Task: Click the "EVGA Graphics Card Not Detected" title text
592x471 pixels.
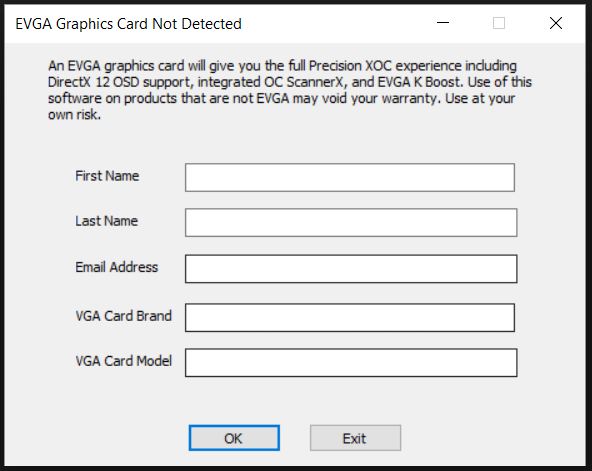Action: [x=128, y=24]
